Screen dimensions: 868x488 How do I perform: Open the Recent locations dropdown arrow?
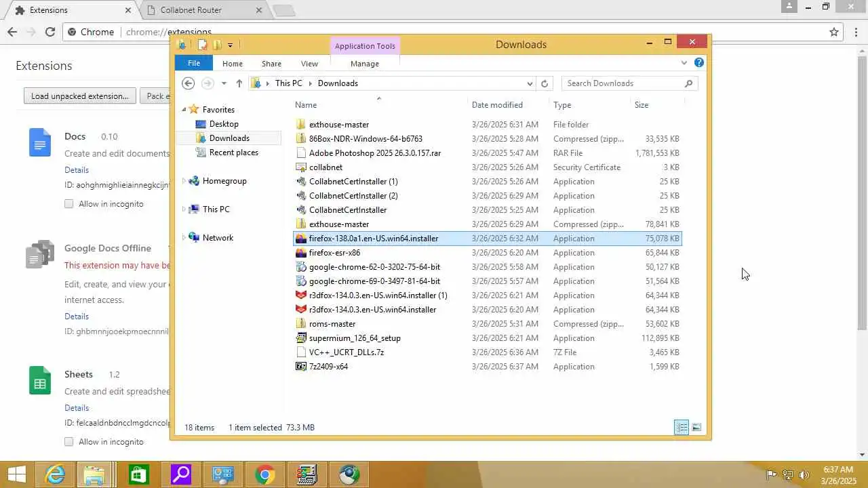[x=224, y=83]
